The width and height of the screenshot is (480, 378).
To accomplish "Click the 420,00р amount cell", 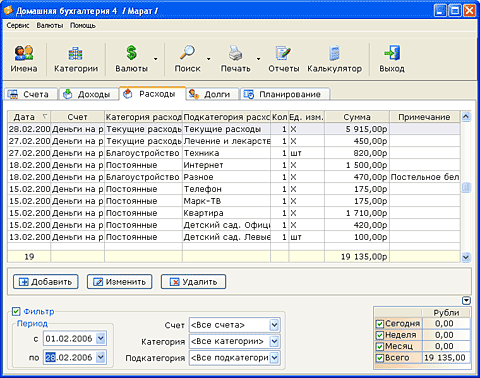I will coord(357,225).
